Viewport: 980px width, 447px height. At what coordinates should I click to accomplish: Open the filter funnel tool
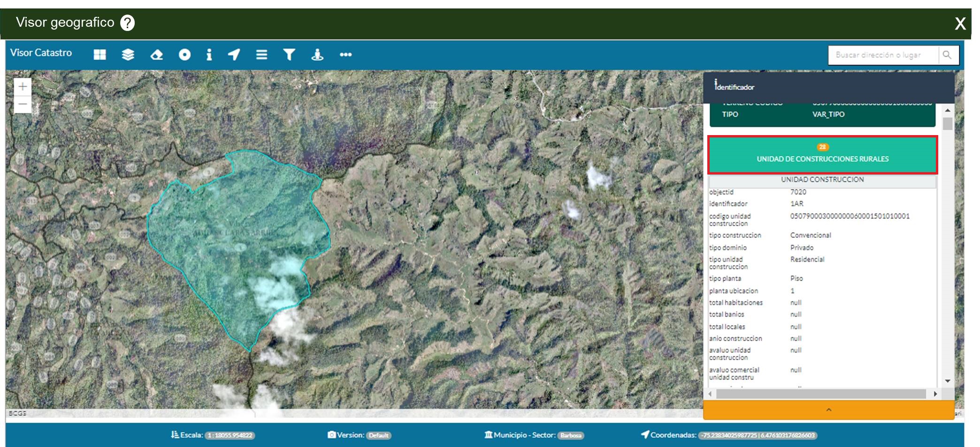289,55
